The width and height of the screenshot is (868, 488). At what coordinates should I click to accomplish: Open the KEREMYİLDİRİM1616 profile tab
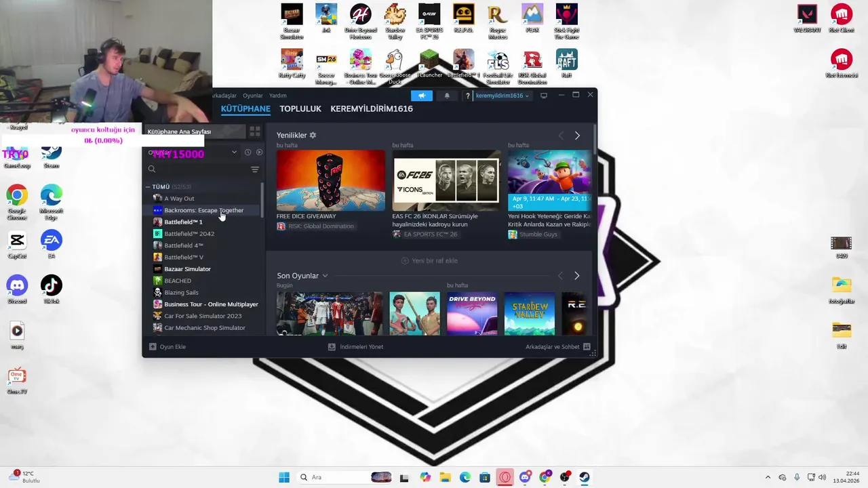(372, 108)
